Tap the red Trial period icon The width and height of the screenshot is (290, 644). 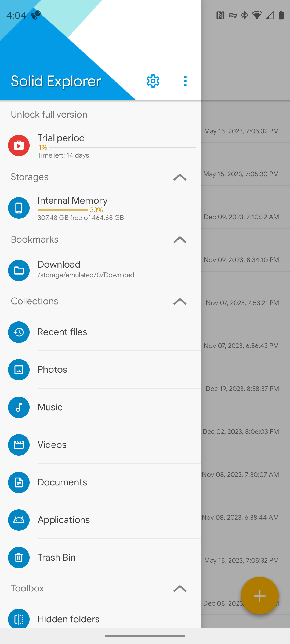pyautogui.click(x=19, y=145)
